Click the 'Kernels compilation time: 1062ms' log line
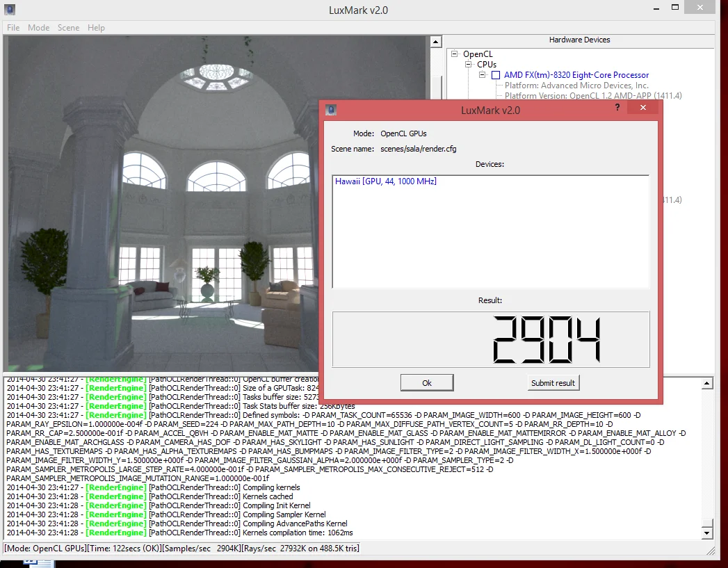The image size is (728, 568). (x=179, y=533)
